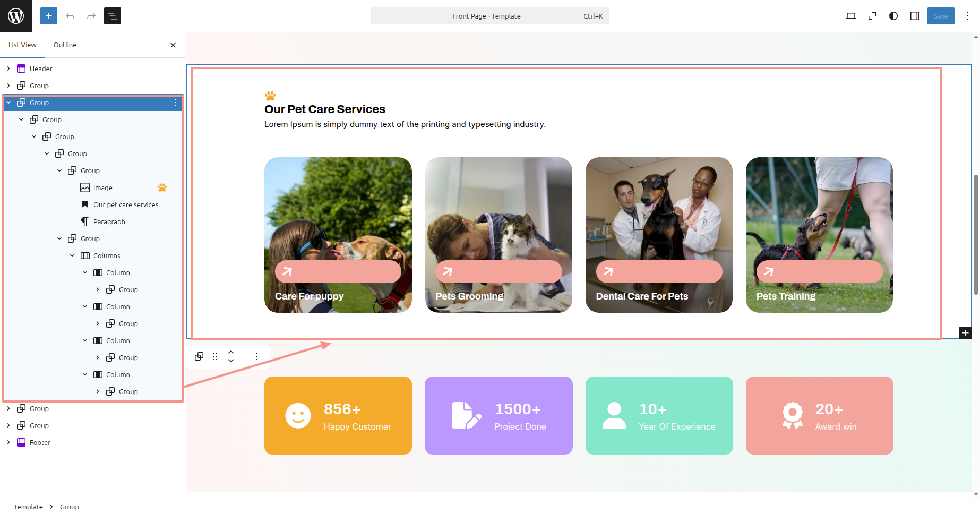
Task: Collapse the selected Group block
Action: click(x=8, y=102)
